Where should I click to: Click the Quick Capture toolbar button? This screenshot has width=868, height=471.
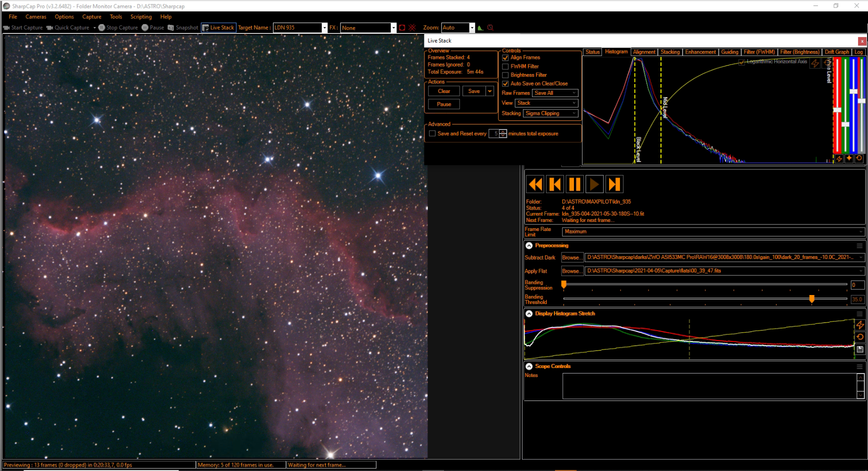click(68, 27)
